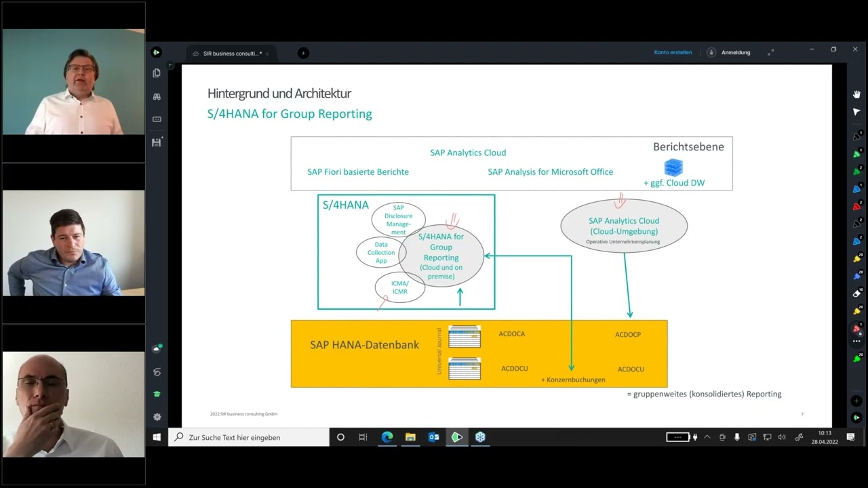Click '+ Konzernbuchungen' text

[x=573, y=380]
